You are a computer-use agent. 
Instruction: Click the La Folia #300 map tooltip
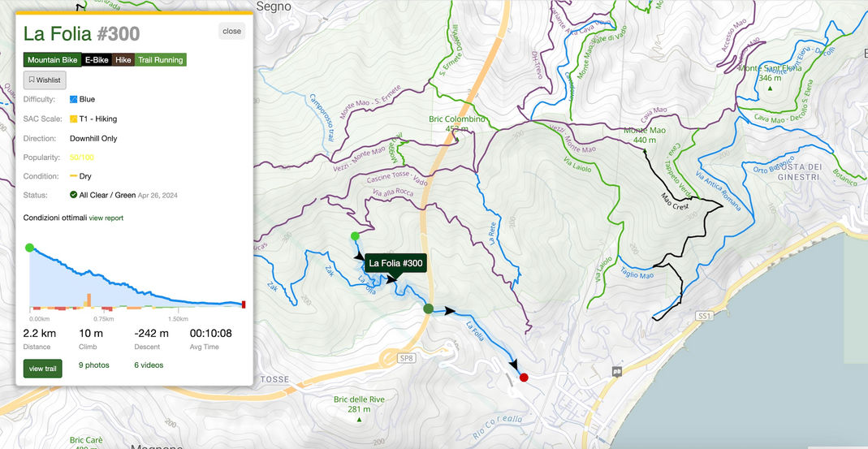[x=395, y=262]
